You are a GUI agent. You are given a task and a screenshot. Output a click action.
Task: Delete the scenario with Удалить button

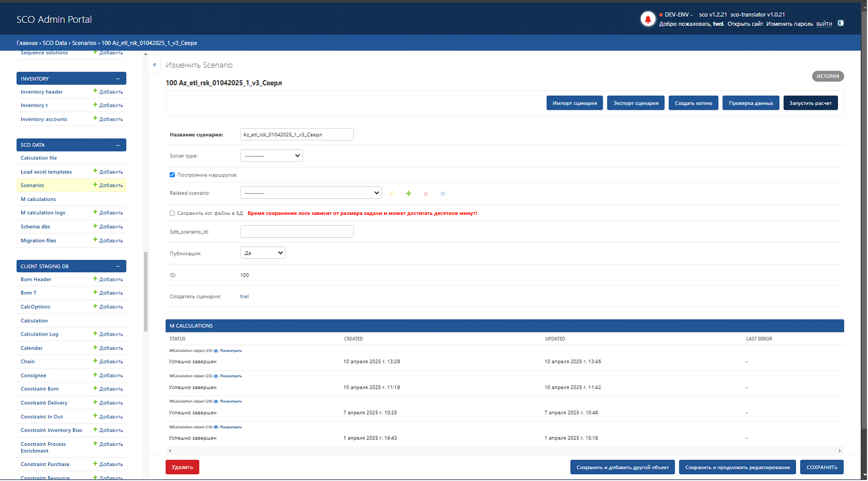point(182,467)
